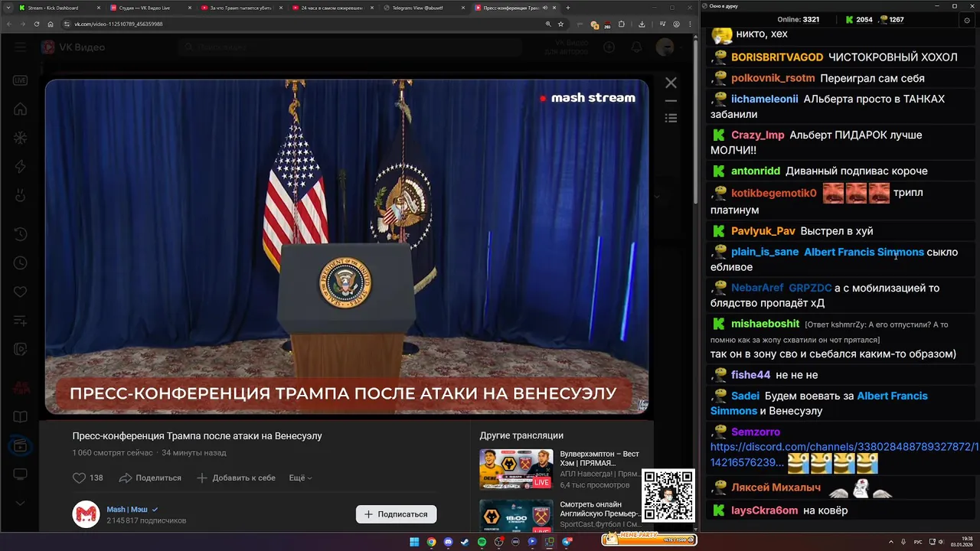Open Смотреть онлайн Английскую Премьер stream title

click(x=599, y=509)
